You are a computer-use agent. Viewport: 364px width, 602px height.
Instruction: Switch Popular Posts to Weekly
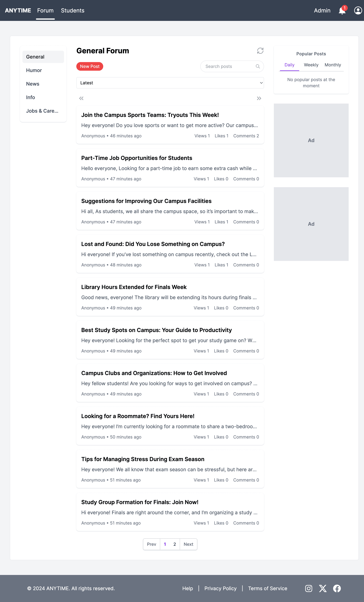click(311, 65)
